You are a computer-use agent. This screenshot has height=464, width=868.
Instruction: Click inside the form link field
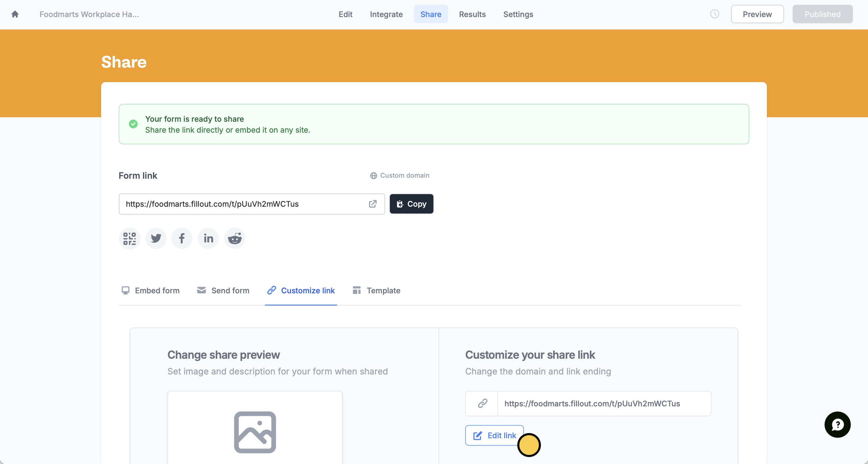click(236, 204)
